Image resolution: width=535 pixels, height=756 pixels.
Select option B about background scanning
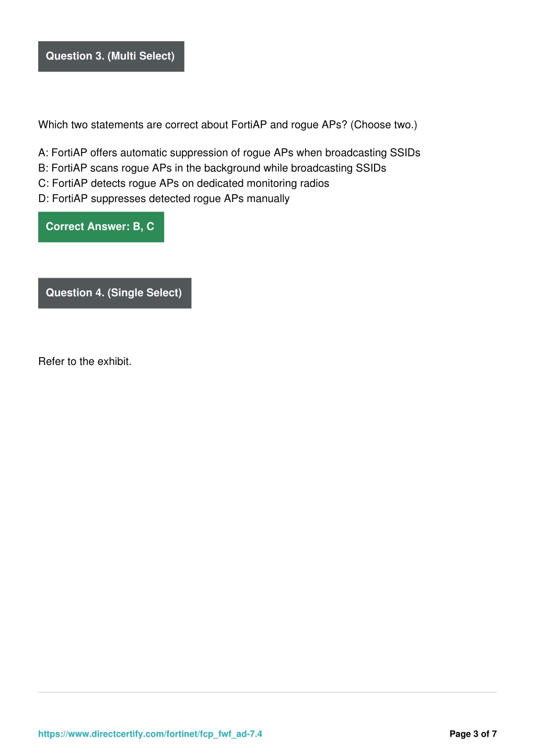(212, 168)
